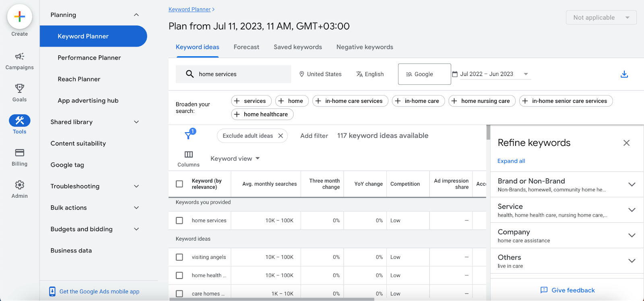
Task: Add 'home healthcare' chip
Action: [x=262, y=114]
